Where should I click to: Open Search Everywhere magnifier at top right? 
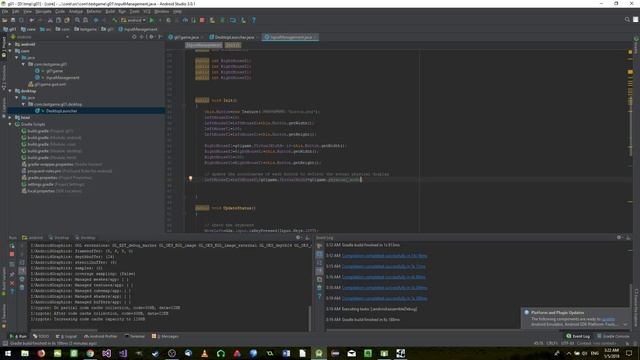tap(627, 20)
